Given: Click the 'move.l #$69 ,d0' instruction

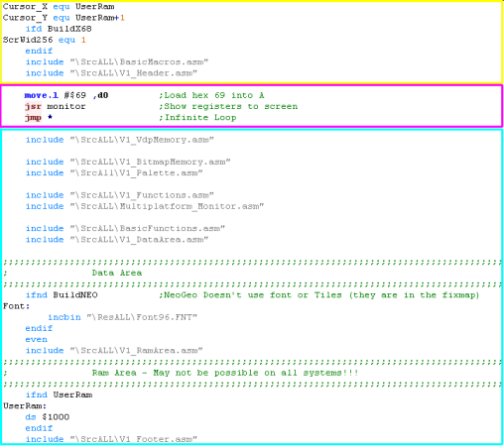Looking at the screenshot, I should [x=66, y=95].
